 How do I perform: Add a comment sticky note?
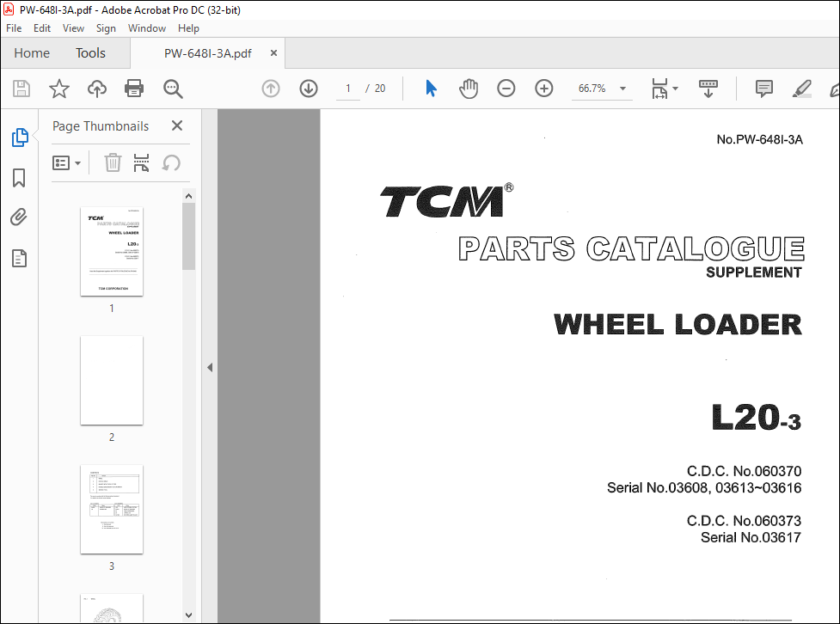tap(764, 89)
